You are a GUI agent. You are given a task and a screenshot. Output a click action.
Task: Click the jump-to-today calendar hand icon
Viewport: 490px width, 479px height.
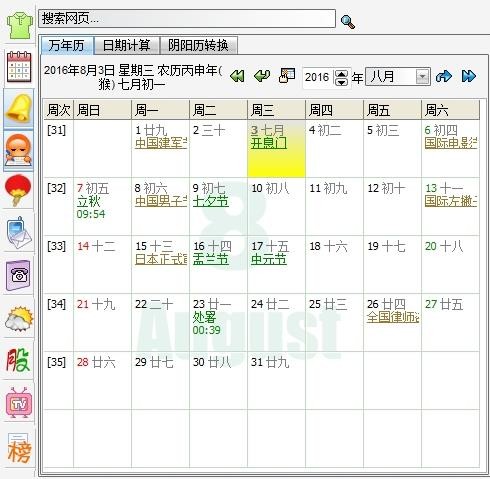coord(287,76)
